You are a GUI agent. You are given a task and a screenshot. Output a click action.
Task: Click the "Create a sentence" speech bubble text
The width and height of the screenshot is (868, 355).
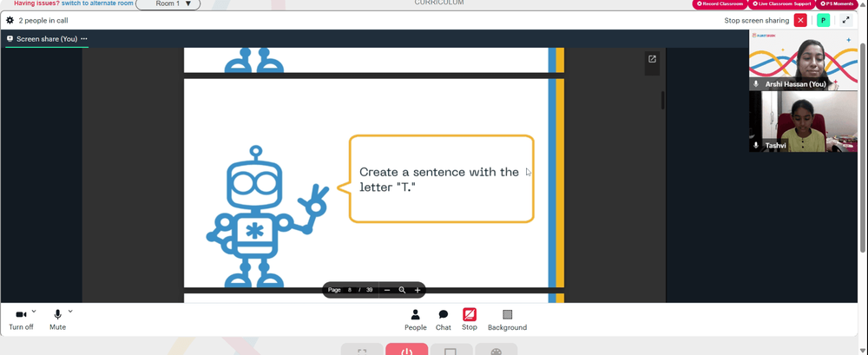(x=439, y=180)
